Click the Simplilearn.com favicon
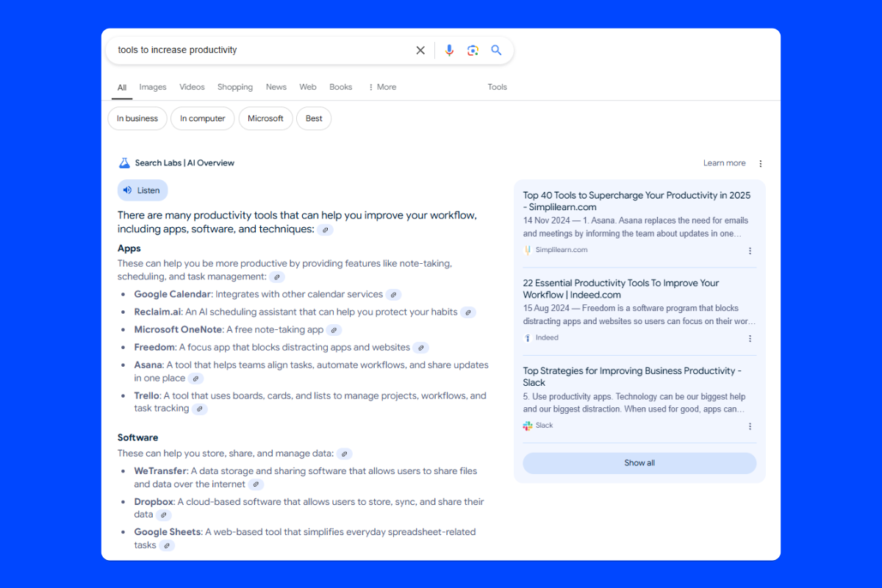The height and width of the screenshot is (588, 882). (528, 250)
